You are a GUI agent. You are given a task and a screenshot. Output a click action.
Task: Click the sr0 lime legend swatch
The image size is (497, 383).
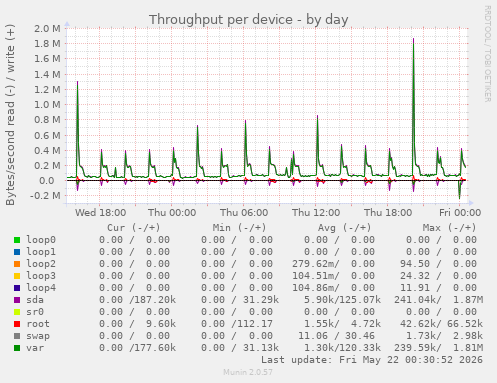pos(17,312)
